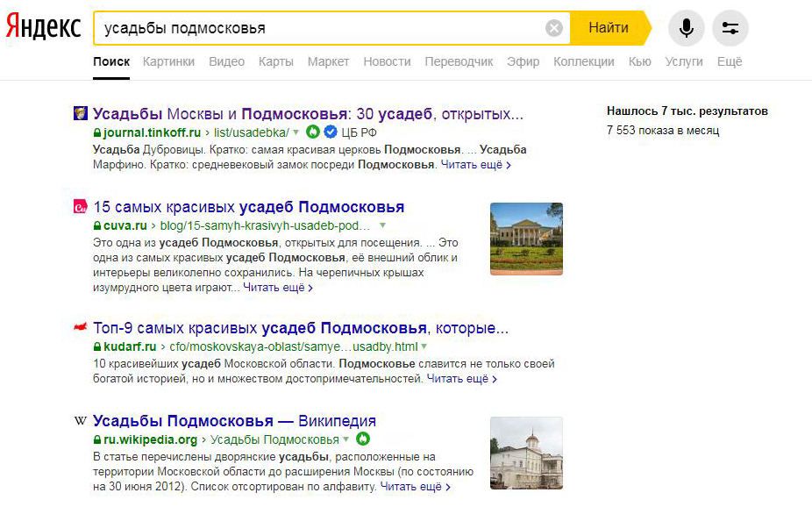Expand the Ещё menu
The width and height of the screenshot is (812, 507).
click(x=730, y=61)
